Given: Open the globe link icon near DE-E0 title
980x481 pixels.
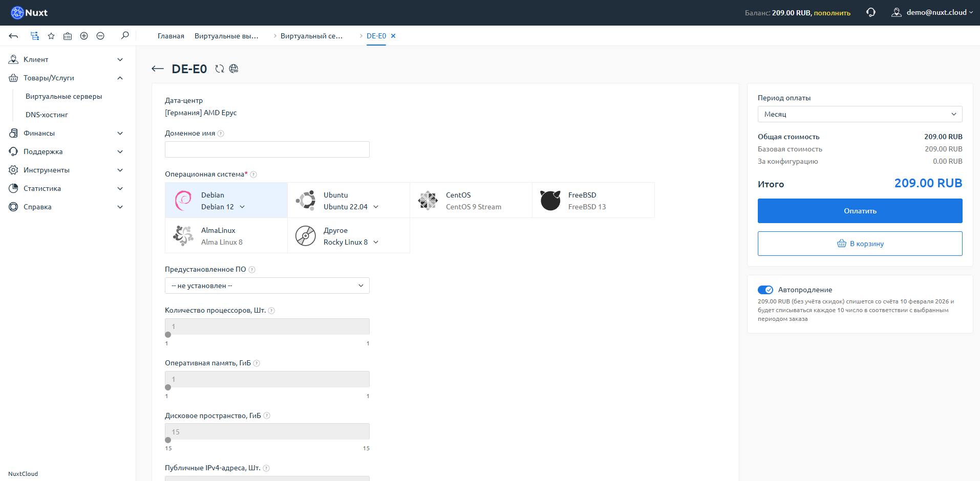Looking at the screenshot, I should [234, 68].
